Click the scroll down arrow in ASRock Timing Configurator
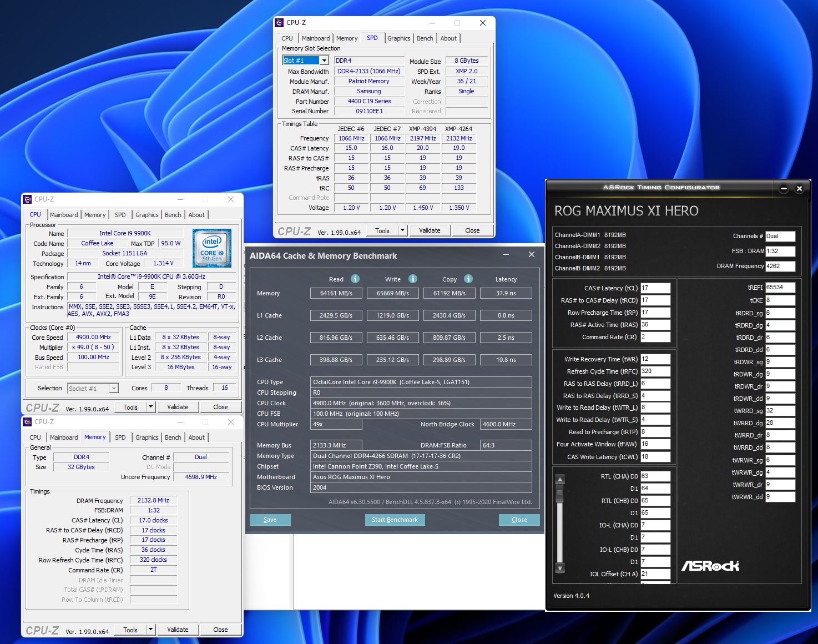The height and width of the screenshot is (644, 818). coord(560,568)
